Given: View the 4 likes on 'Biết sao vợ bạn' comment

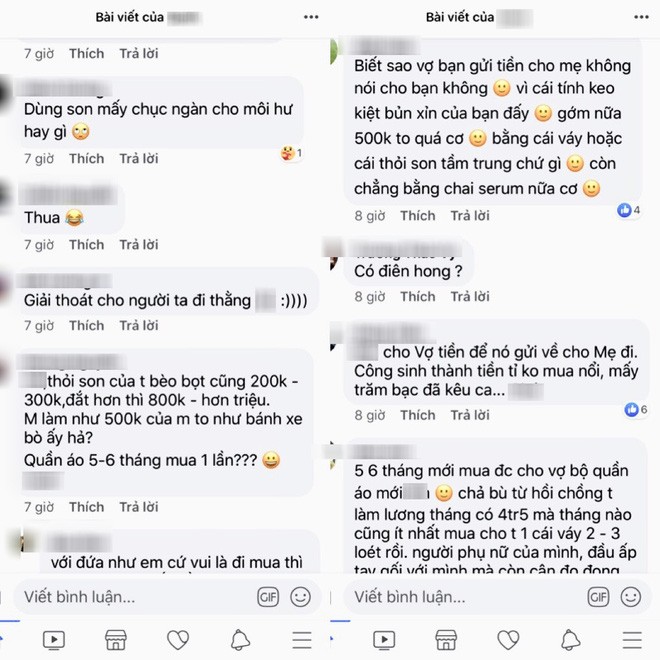Looking at the screenshot, I should pos(629,210).
